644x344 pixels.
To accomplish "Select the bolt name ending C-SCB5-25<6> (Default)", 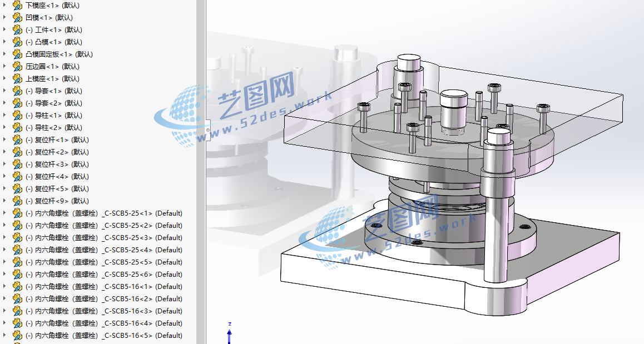I will pyautogui.click(x=104, y=275).
